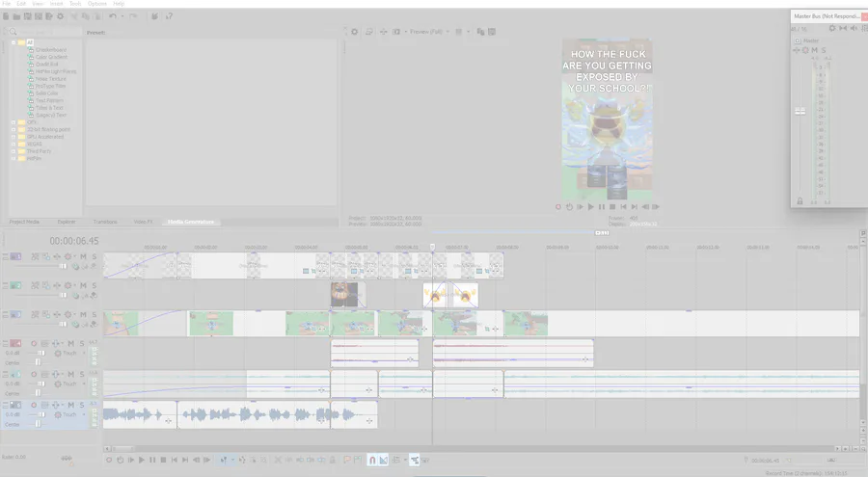868x477 pixels.
Task: Click the Open project folder icon
Action: [17, 16]
